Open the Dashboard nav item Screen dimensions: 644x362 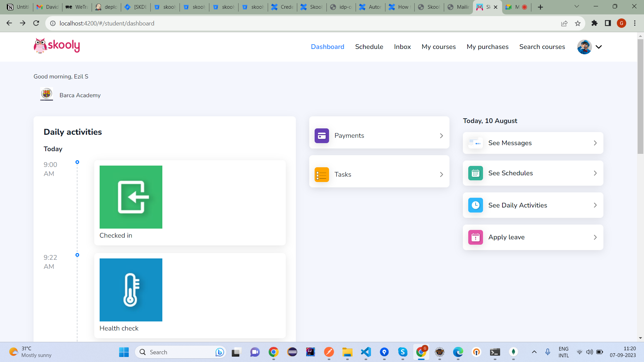click(327, 47)
